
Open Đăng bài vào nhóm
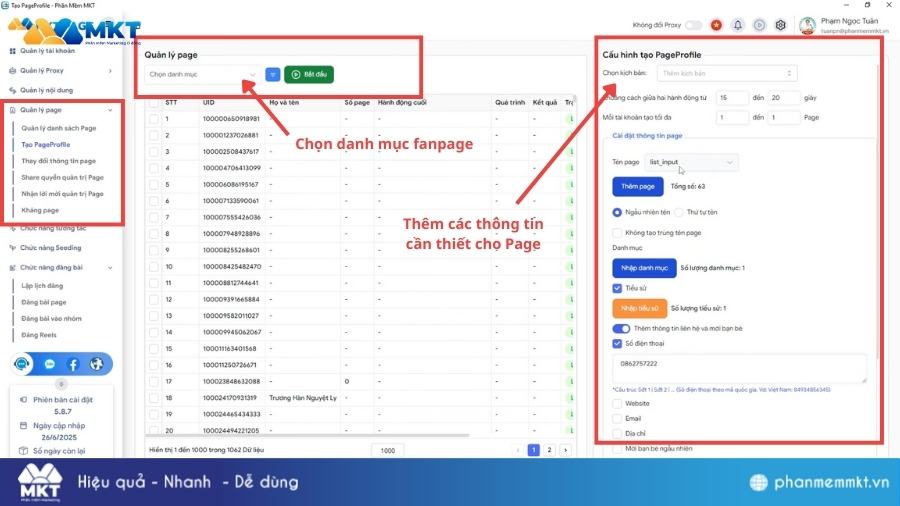(51, 319)
